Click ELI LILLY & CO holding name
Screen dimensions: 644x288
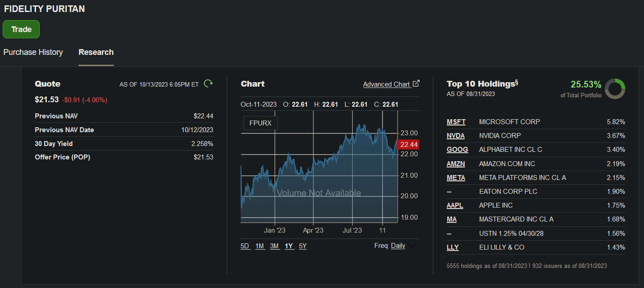coord(502,247)
